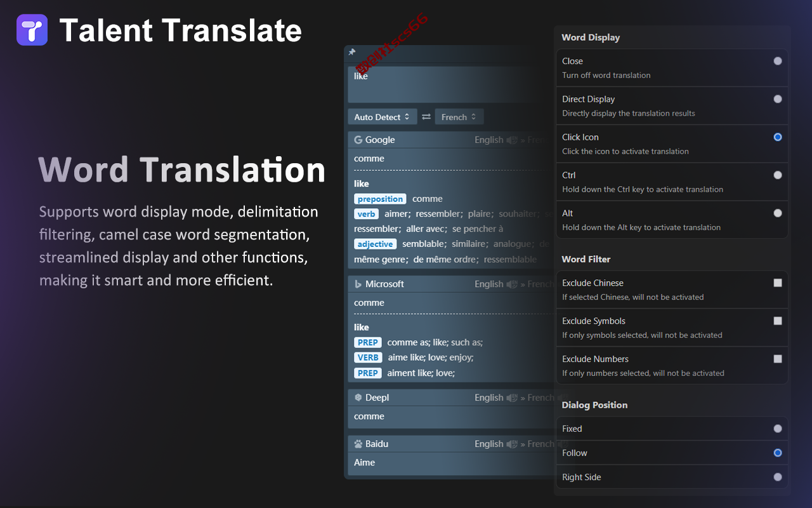Click the Deepl engine header name

point(377,398)
